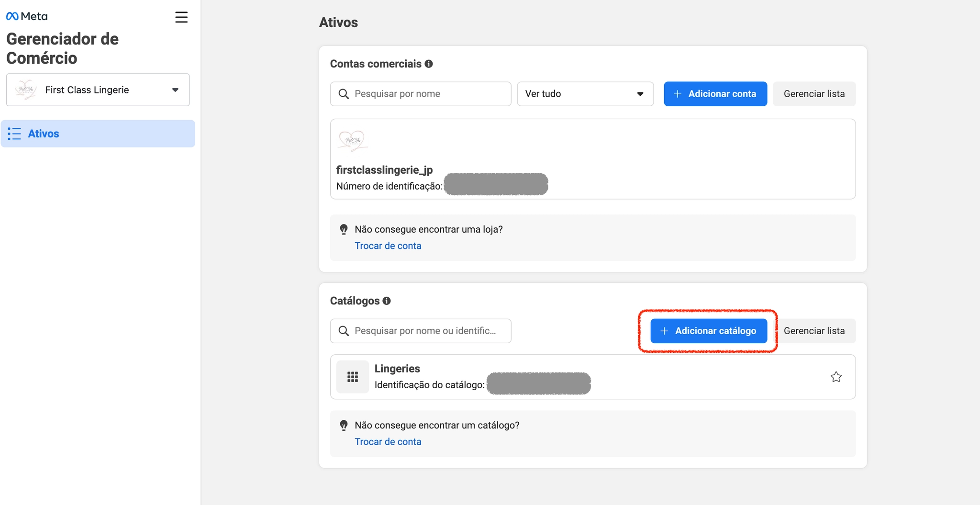Open the Lingeries catalog name
Image resolution: width=980 pixels, height=505 pixels.
397,369
